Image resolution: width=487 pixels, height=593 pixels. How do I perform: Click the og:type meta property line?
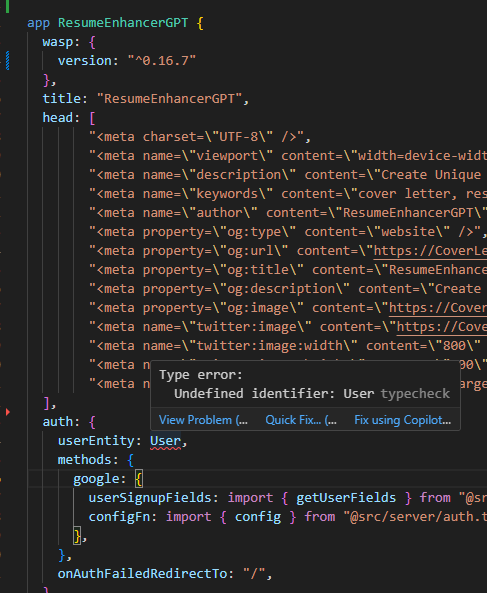tap(288, 231)
